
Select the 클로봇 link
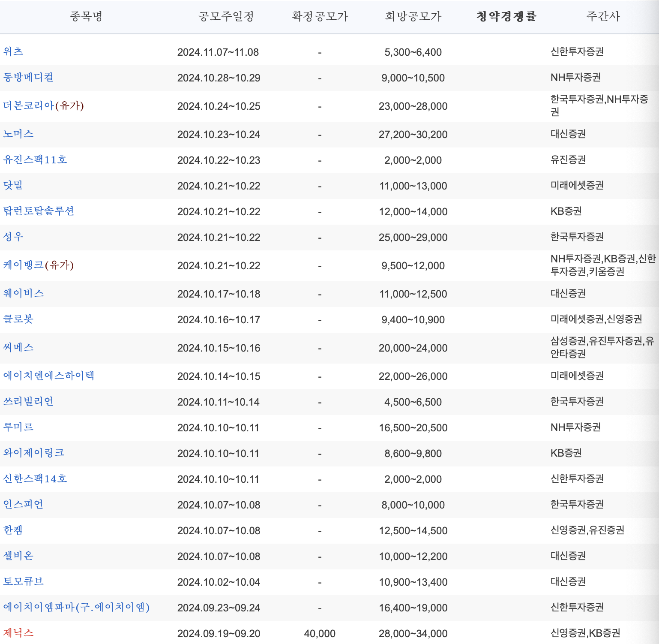click(18, 319)
